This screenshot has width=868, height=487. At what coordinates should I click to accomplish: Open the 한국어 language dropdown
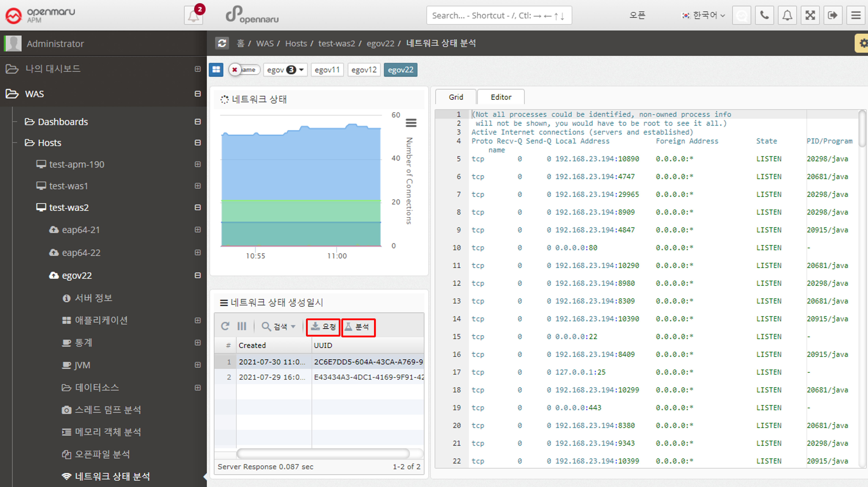[703, 16]
